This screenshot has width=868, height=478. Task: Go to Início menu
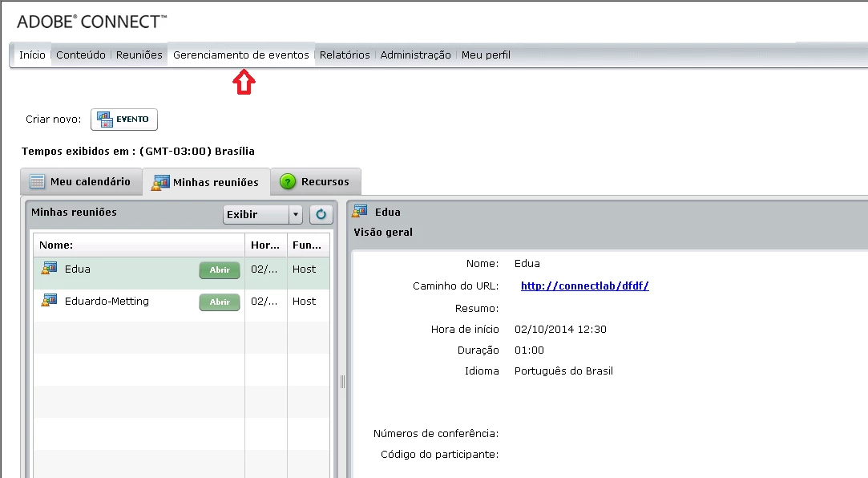(x=32, y=55)
